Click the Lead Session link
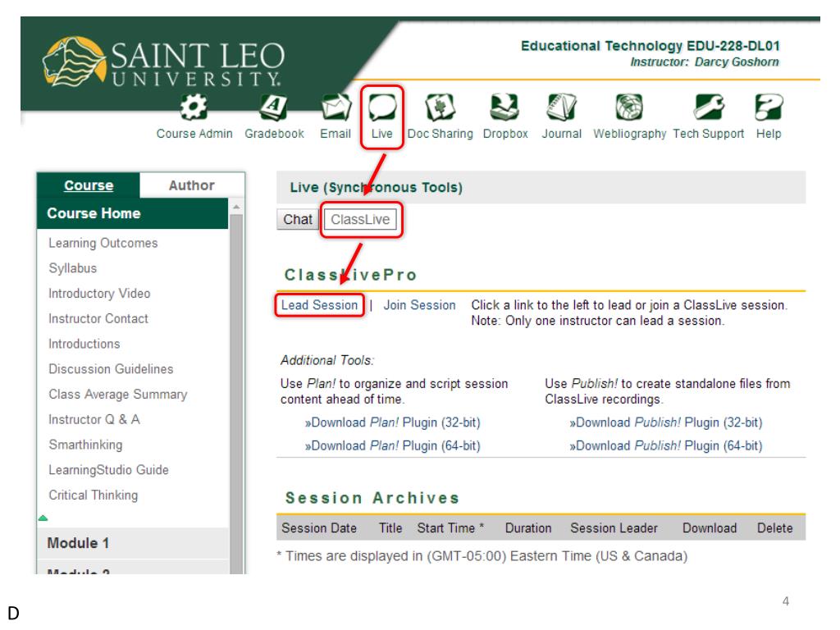Viewport: 840px width, 630px height. [x=319, y=305]
